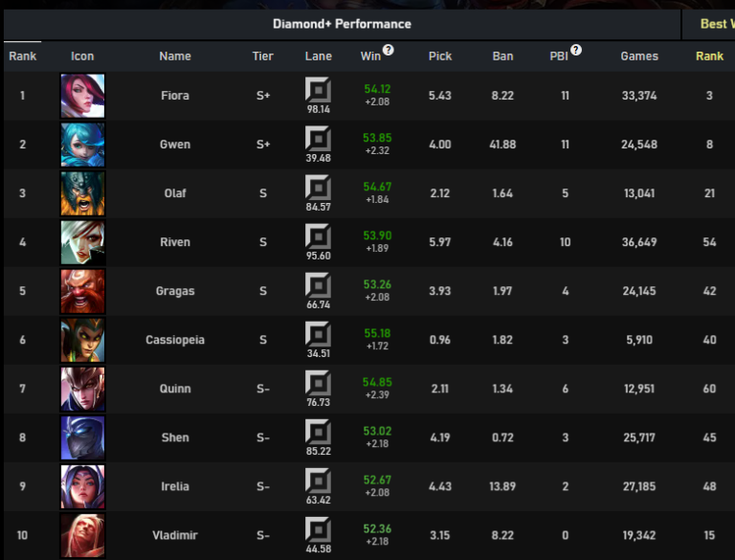Click the Win column help icon
This screenshot has width=735, height=560.
[389, 50]
